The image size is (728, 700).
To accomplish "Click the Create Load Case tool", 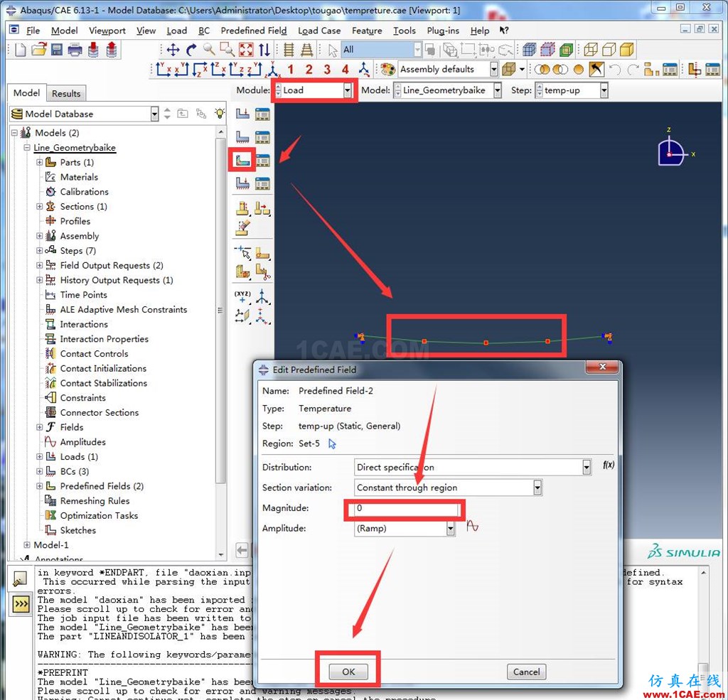I will pos(242,183).
